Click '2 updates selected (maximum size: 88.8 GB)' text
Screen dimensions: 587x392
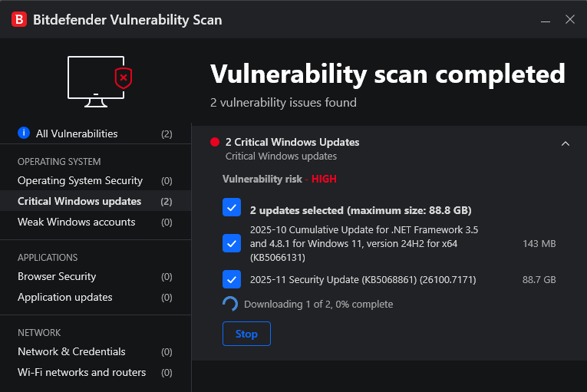(x=361, y=210)
